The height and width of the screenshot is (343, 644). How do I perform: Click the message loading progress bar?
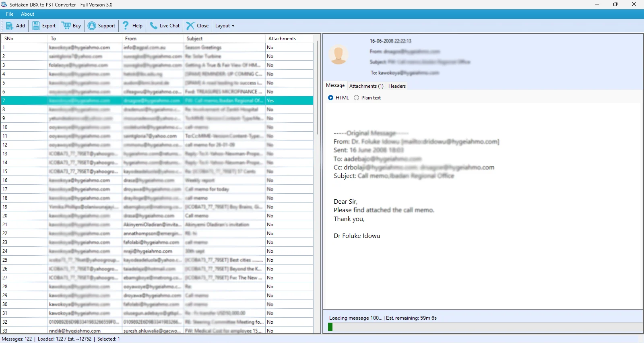coord(485,327)
